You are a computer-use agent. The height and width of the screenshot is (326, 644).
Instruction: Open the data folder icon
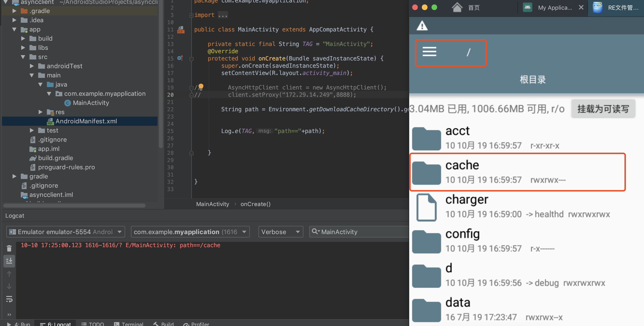(x=426, y=310)
